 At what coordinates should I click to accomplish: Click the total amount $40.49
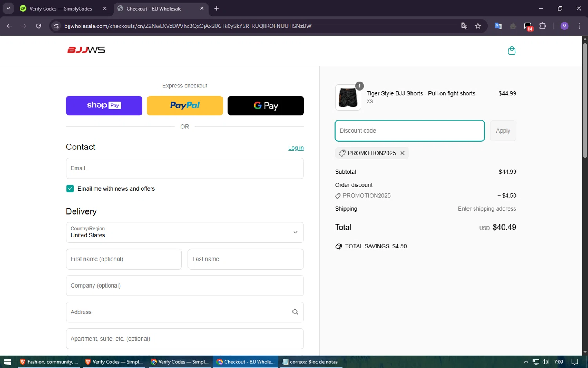click(x=504, y=227)
